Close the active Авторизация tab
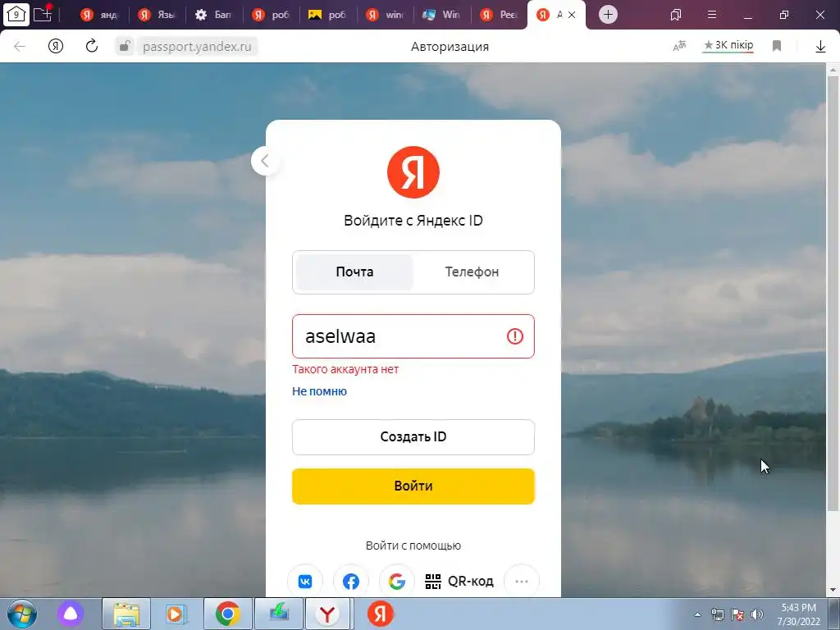840x630 pixels. coord(572,15)
